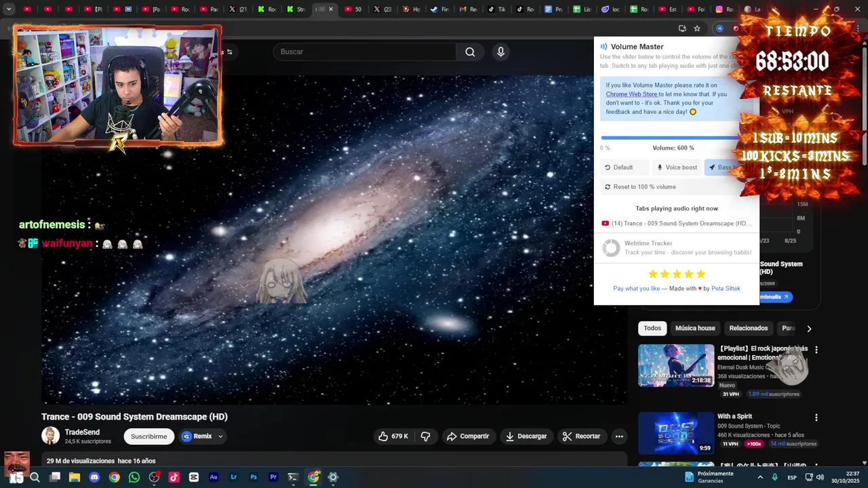Open Windows search from taskbar

35,477
